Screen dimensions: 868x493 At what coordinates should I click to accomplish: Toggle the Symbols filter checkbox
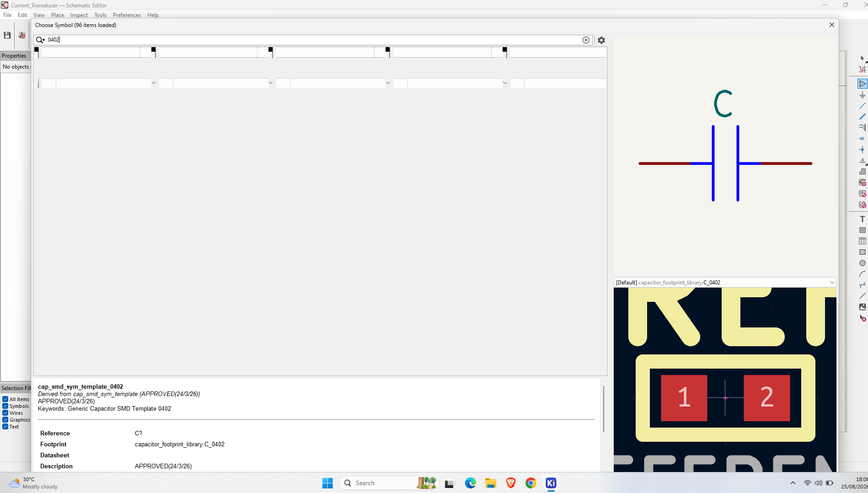[x=5, y=406]
